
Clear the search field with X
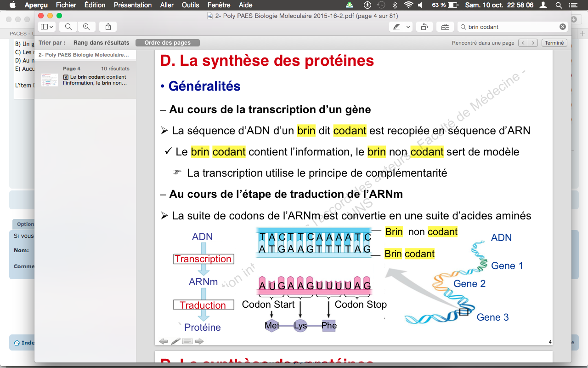[x=562, y=27]
